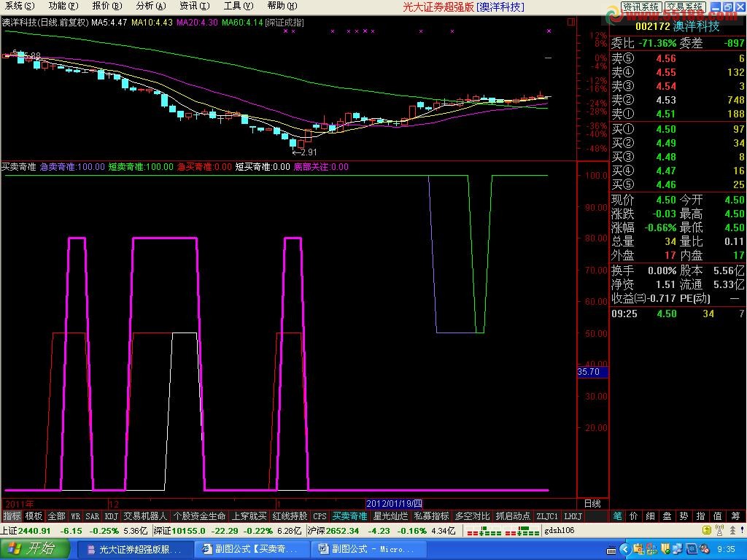Click the 上证 index value in status bar
747x560 pixels.
click(x=34, y=531)
